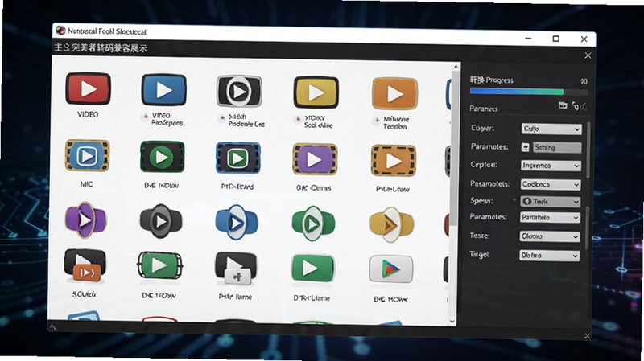Click the 'Spevi:' parameter label
The image size is (644, 361).
[x=481, y=201]
